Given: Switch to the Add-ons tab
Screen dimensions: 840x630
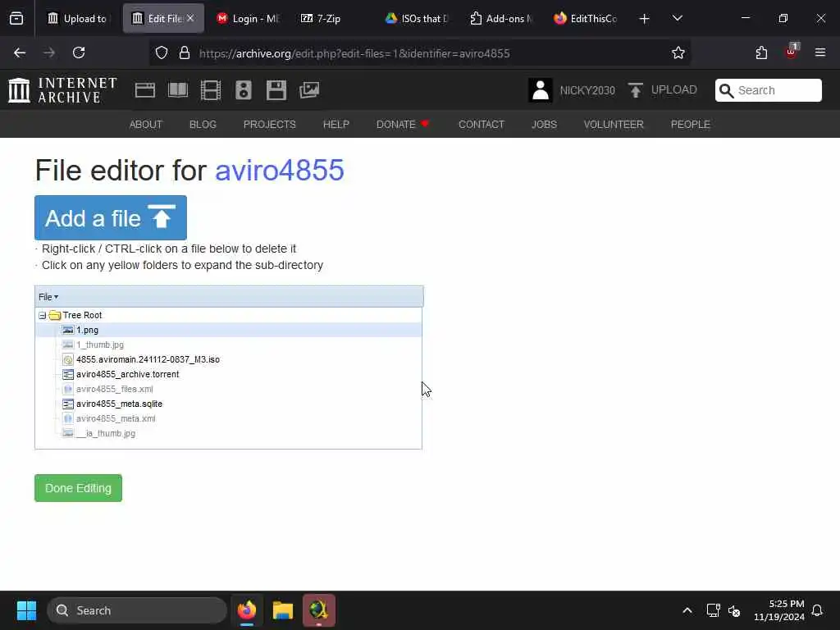Looking at the screenshot, I should (x=501, y=19).
